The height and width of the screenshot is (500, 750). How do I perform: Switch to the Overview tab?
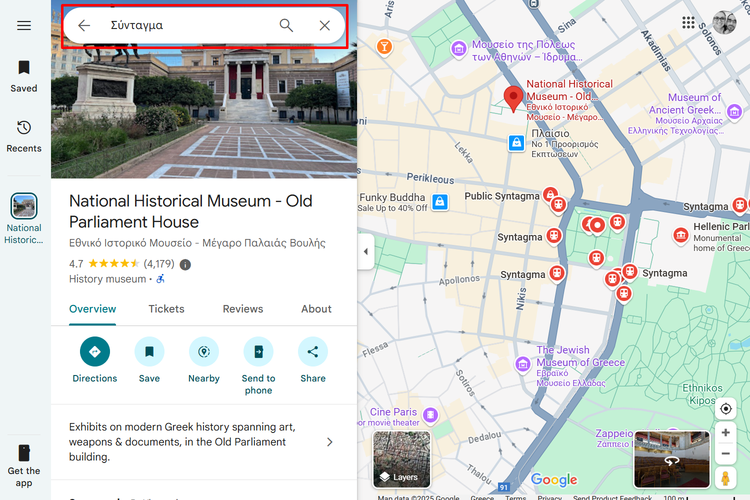(92, 309)
